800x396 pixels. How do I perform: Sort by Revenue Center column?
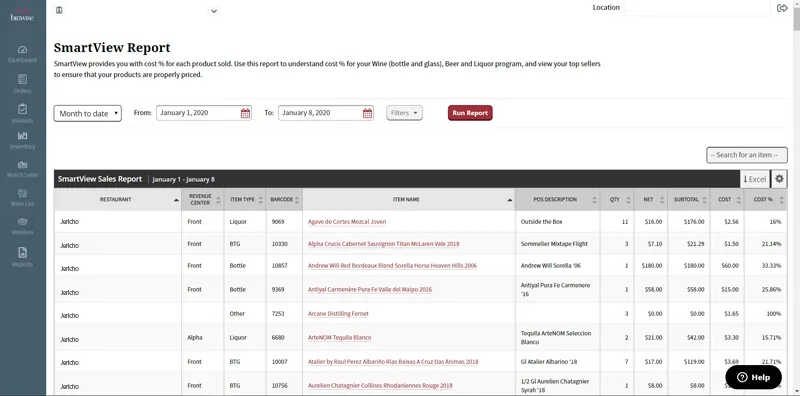pos(203,200)
